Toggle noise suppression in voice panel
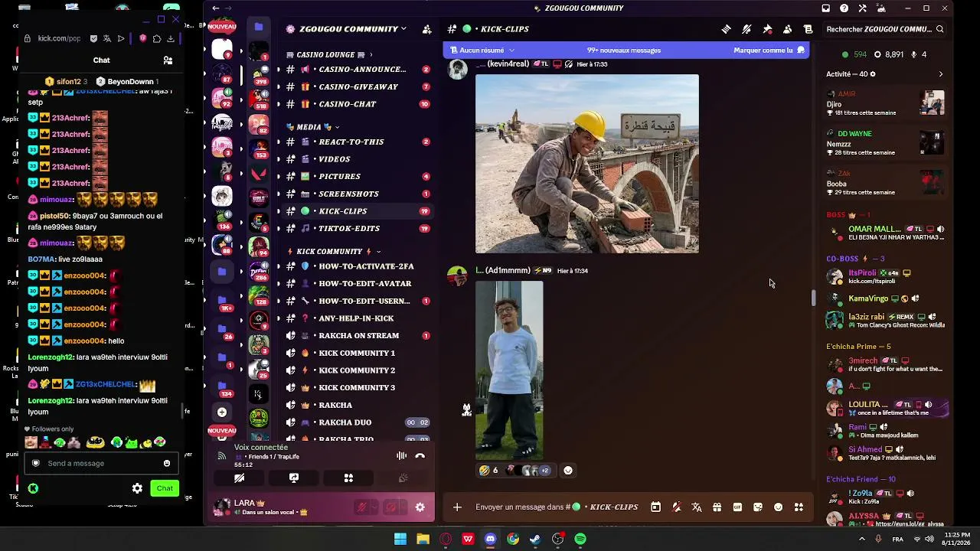The image size is (980, 551). click(x=401, y=456)
